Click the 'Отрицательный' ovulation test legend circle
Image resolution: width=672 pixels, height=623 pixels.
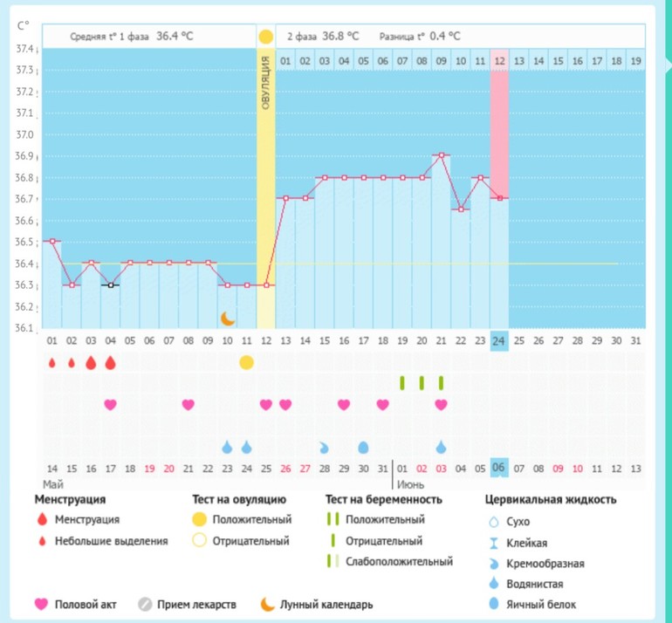tap(199, 540)
